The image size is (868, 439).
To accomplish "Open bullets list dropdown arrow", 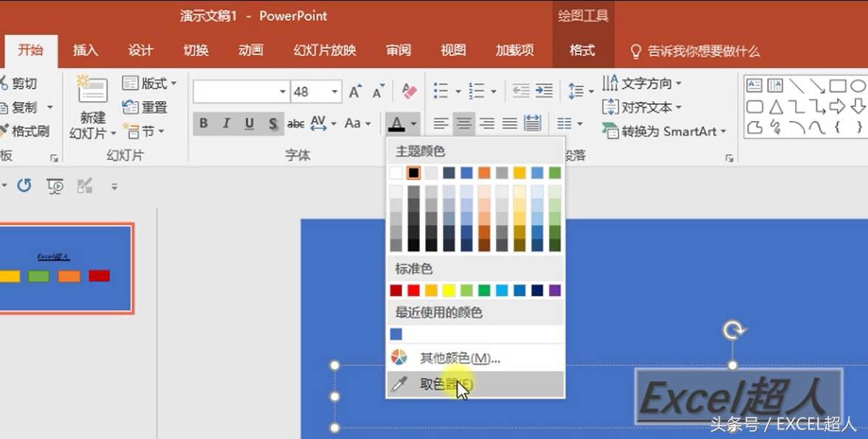I will [x=458, y=91].
